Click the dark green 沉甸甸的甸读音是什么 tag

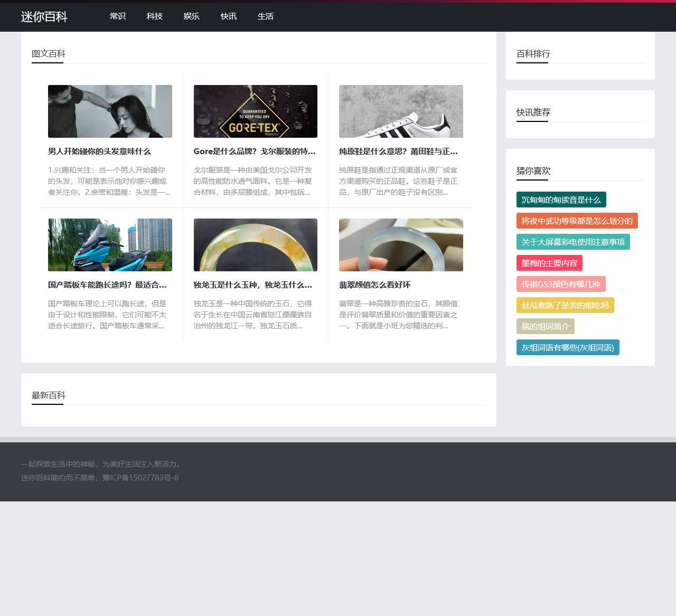[x=561, y=200]
